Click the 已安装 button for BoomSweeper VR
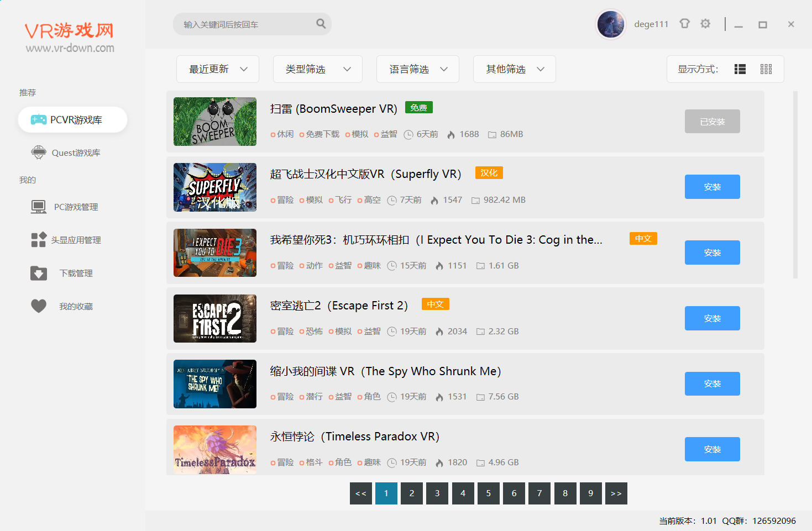812x531 pixels. click(713, 122)
